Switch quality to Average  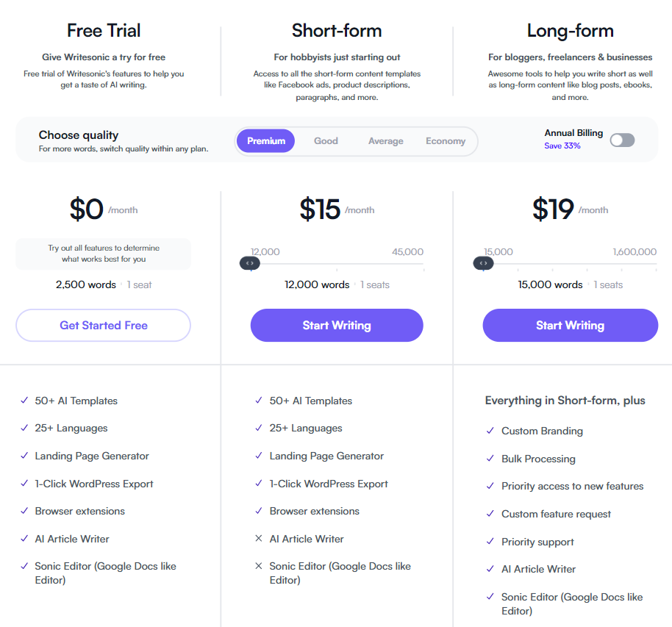(386, 141)
